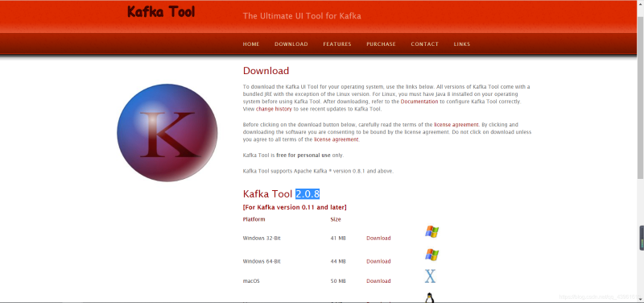Click the '41 MB' size value
Image resolution: width=644 pixels, height=303 pixels.
338,238
